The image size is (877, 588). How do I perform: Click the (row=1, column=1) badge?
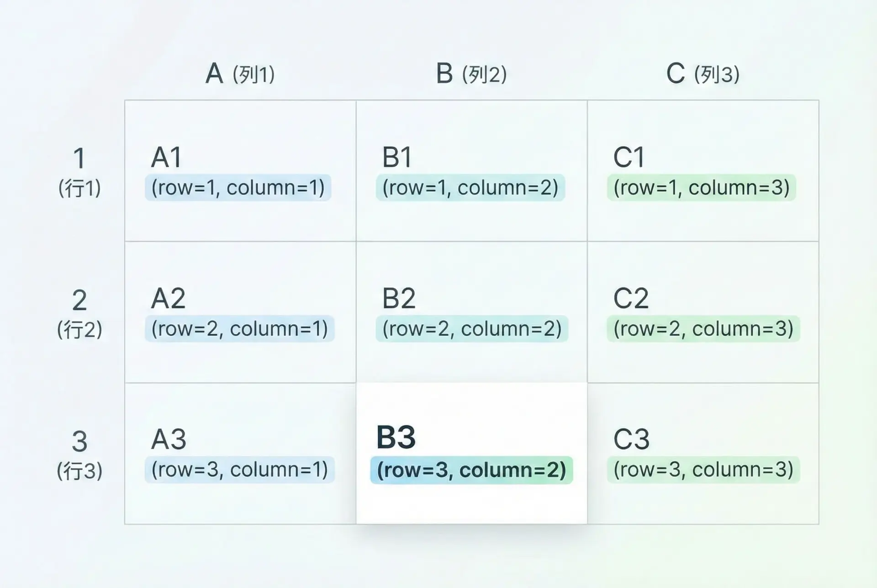(x=238, y=188)
